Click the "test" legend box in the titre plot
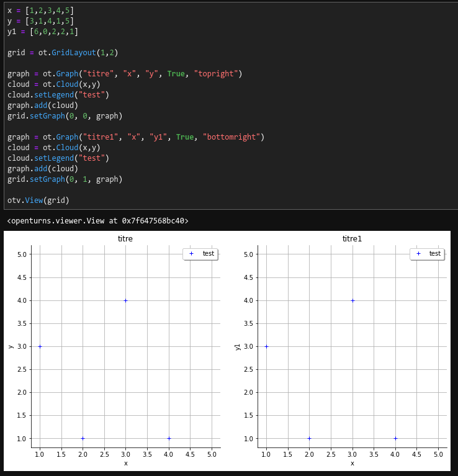The image size is (458, 476). pos(200,254)
